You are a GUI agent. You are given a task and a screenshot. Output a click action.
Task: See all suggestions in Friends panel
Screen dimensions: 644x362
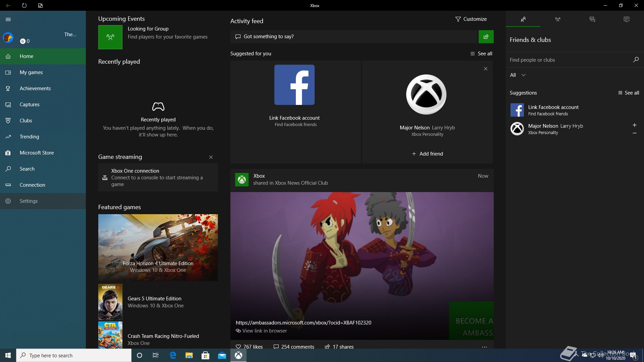click(629, 93)
